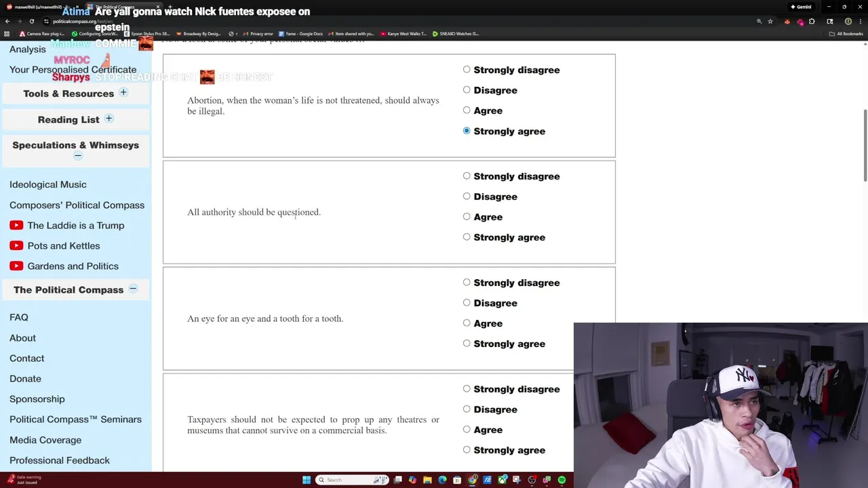This screenshot has height=488, width=868.
Task: Click the Gale warning weather widget
Action: 23,480
